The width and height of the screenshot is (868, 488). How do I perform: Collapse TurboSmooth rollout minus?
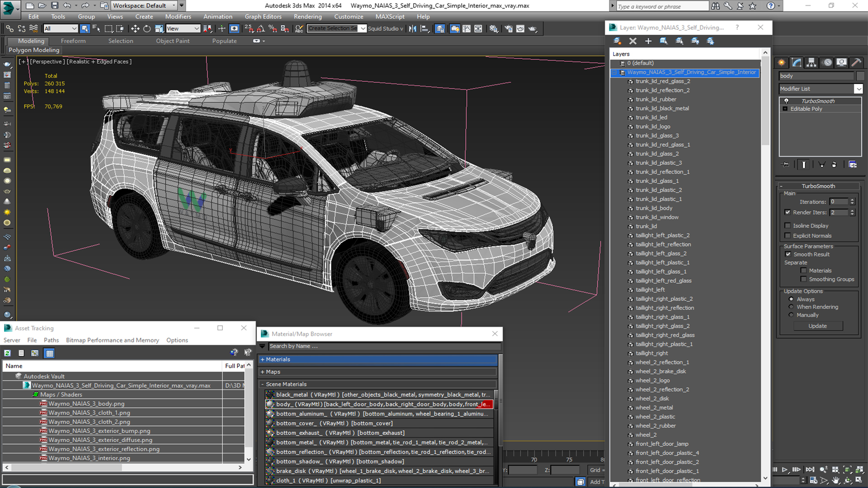(781, 186)
